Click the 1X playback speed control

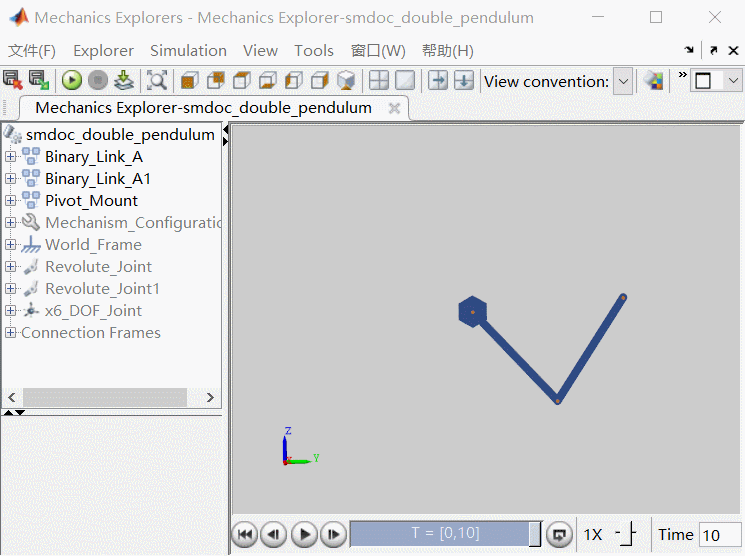[592, 535]
